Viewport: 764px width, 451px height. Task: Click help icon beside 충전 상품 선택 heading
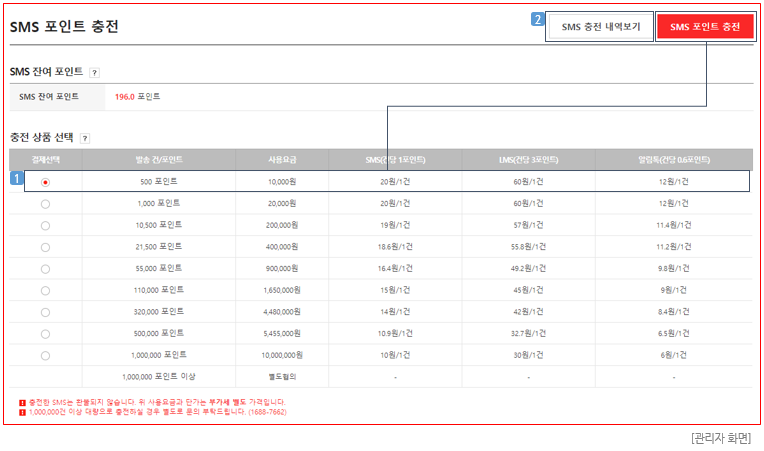tap(85, 138)
